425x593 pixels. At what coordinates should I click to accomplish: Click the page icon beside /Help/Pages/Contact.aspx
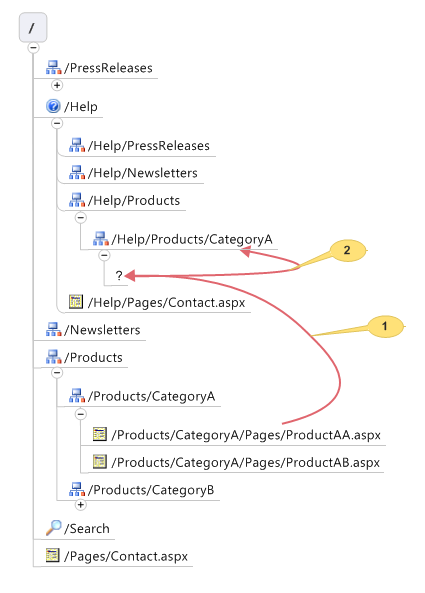coord(76,302)
